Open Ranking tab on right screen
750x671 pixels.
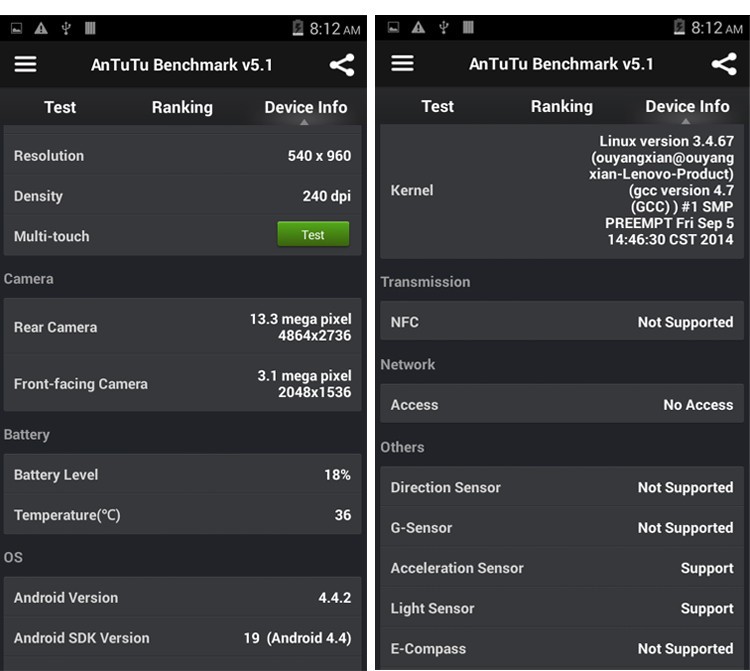point(561,106)
